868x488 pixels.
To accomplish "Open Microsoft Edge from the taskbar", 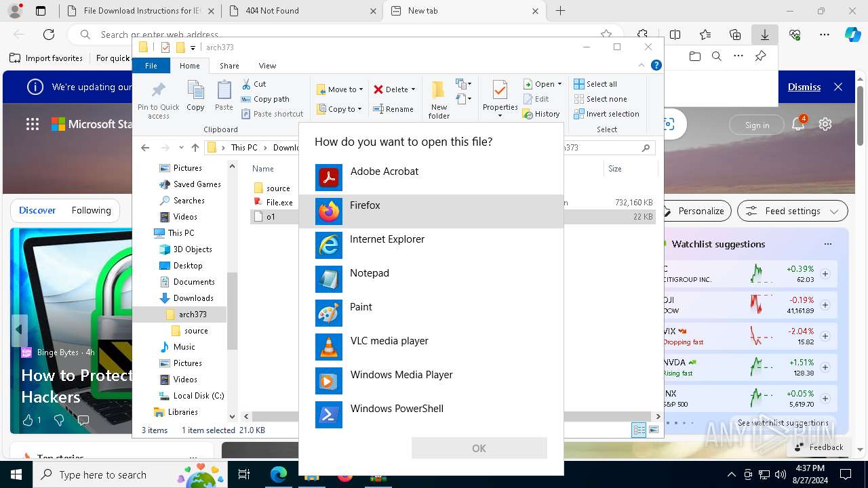I will pyautogui.click(x=279, y=475).
